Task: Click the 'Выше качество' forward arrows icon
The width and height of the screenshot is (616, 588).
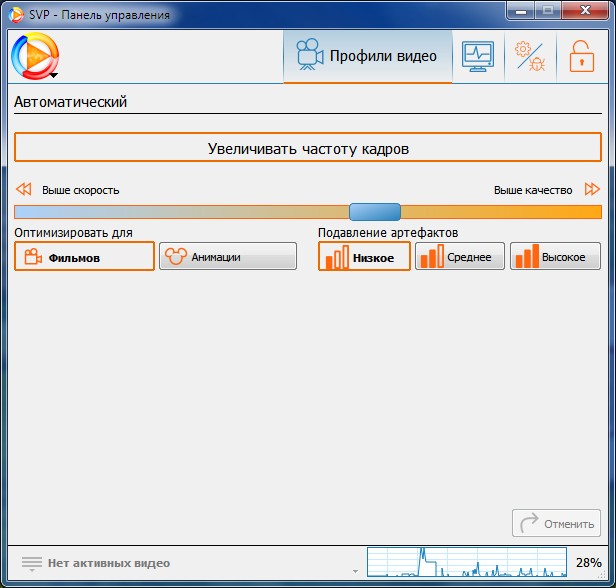Action: pyautogui.click(x=592, y=189)
